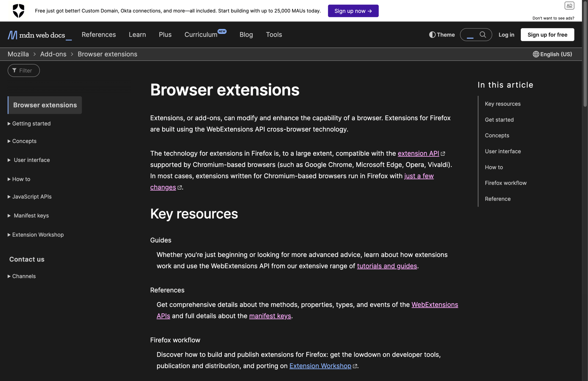
Task: Click the external link icon after extension API
Action: pyautogui.click(x=443, y=154)
